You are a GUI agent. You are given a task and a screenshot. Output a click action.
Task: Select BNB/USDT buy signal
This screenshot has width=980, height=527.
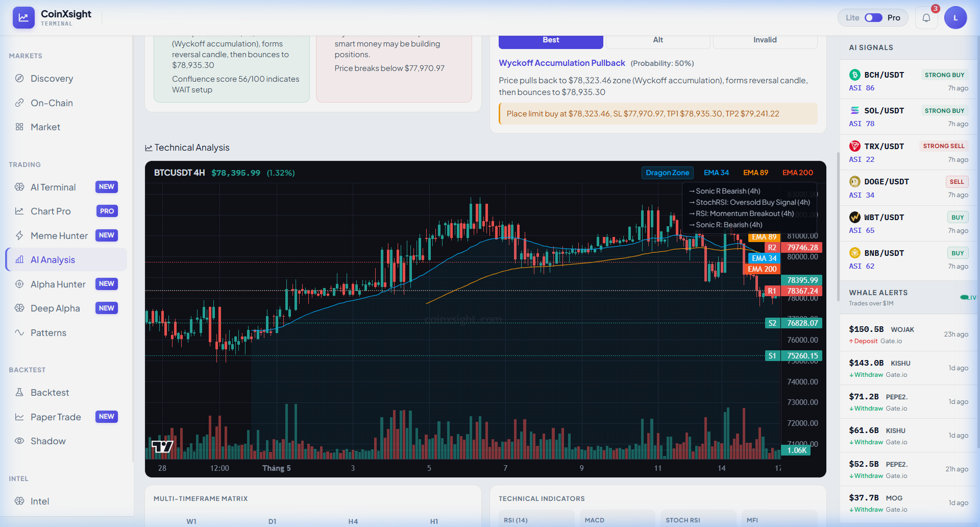909,259
